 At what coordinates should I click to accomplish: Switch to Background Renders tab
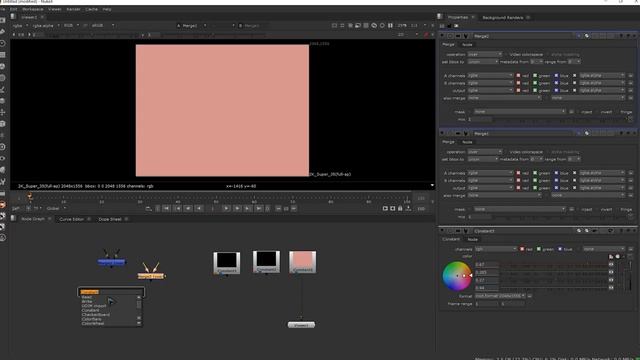point(502,18)
